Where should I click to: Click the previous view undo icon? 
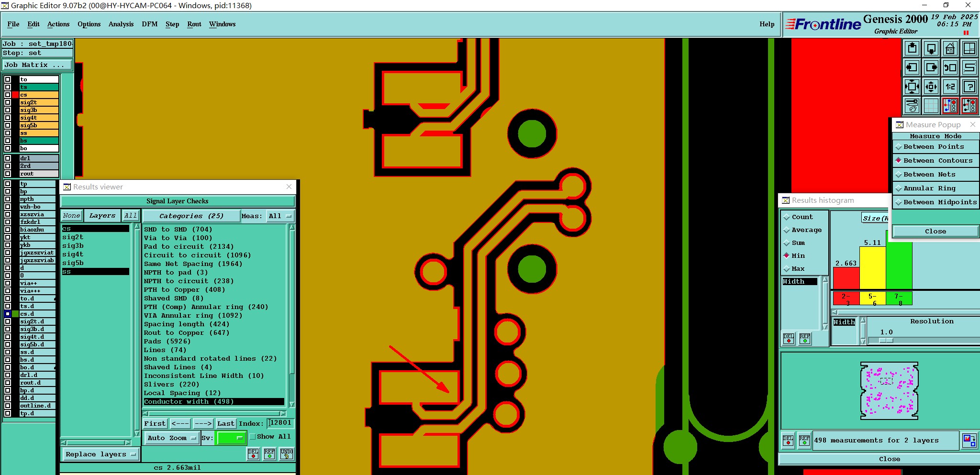[x=950, y=67]
